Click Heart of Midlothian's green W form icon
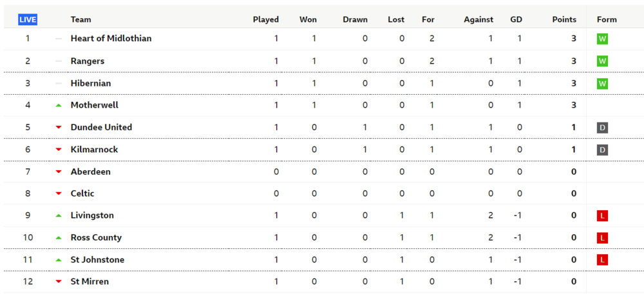 (x=602, y=39)
